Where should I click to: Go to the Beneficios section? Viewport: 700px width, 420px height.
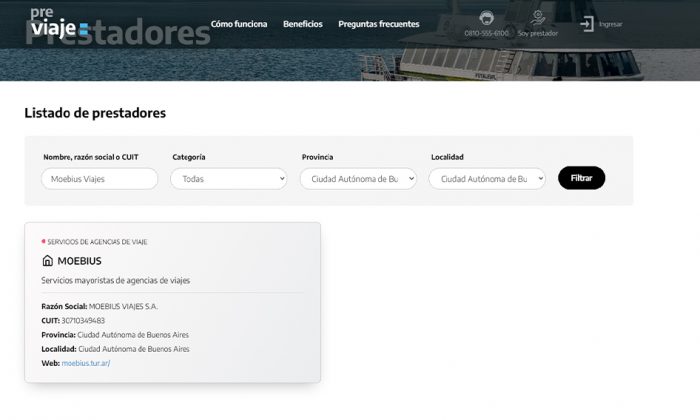[303, 23]
